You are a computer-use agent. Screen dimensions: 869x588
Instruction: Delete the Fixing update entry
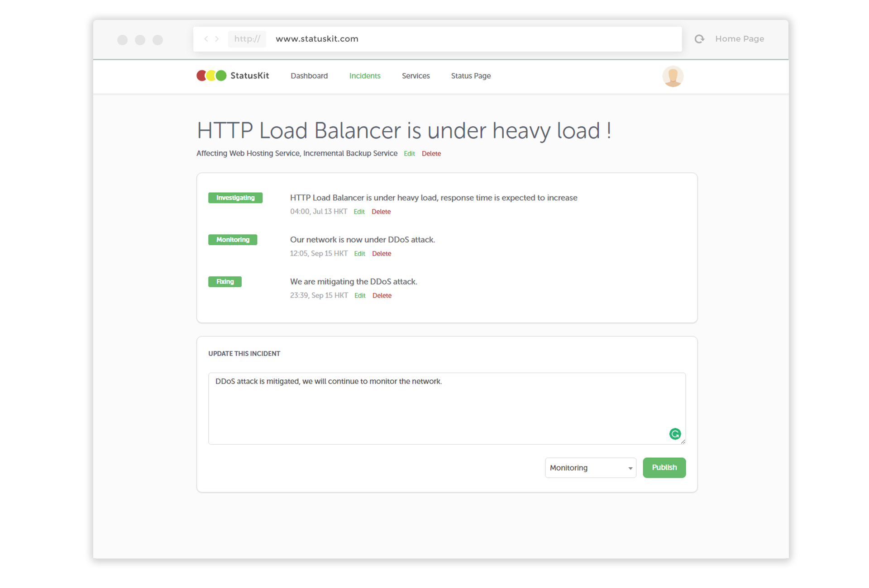tap(382, 296)
